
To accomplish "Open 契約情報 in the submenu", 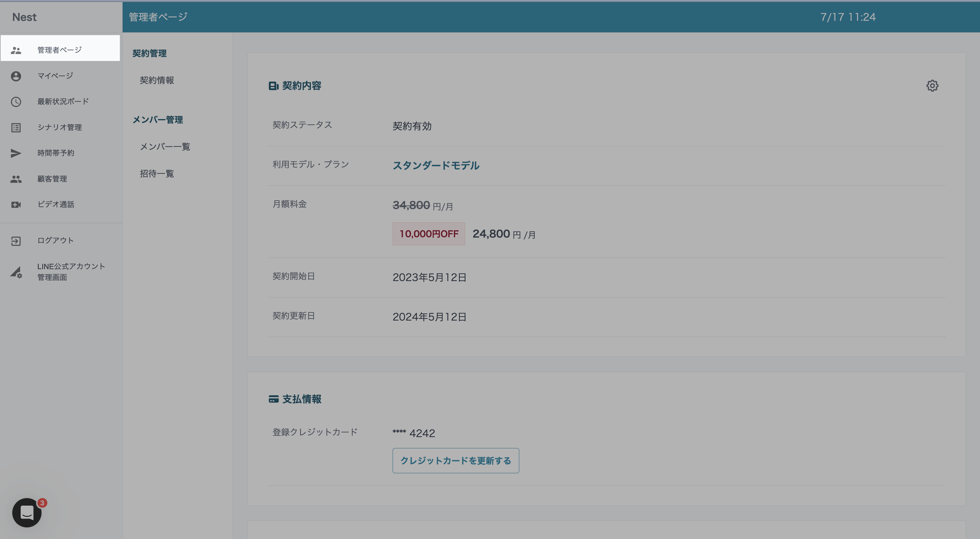I will [x=157, y=80].
